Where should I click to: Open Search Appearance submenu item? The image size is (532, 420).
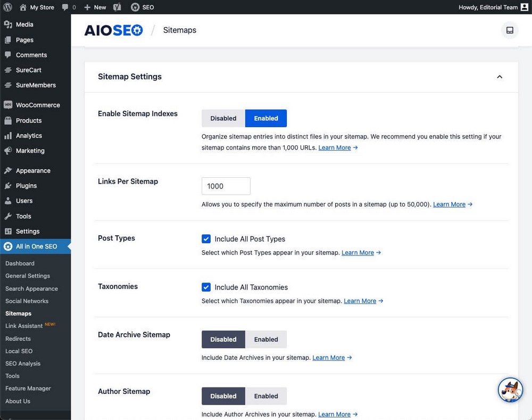tap(31, 289)
